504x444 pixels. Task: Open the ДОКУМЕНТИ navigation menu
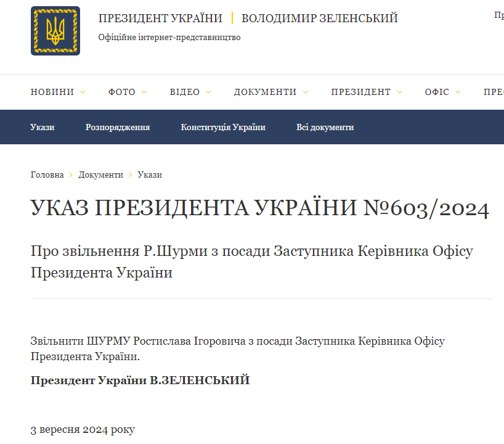(266, 92)
